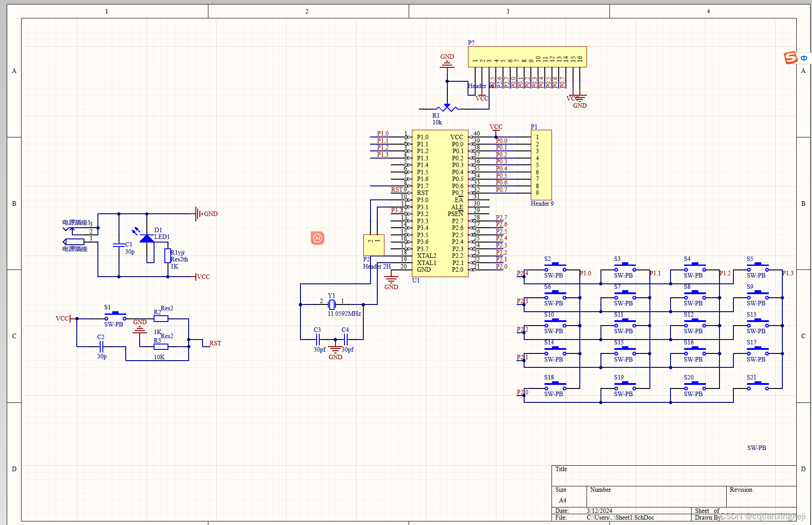Select the P? 16-pin header component
812x525 pixels.
[x=527, y=57]
